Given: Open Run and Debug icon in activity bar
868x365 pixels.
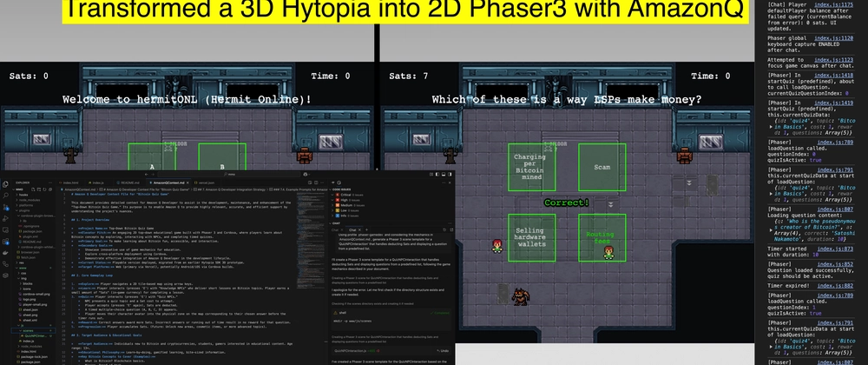Looking at the screenshot, I should point(5,218).
